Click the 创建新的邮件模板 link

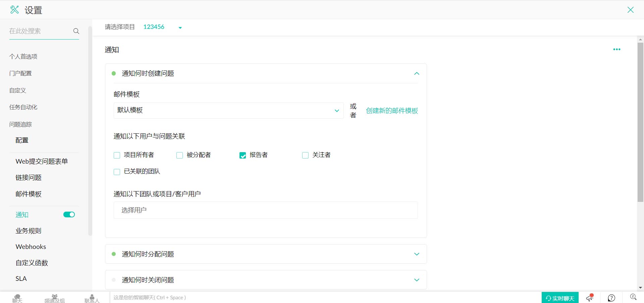click(392, 111)
